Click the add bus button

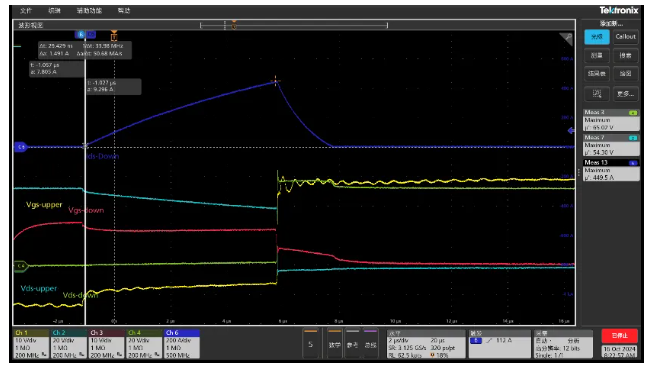click(x=370, y=344)
